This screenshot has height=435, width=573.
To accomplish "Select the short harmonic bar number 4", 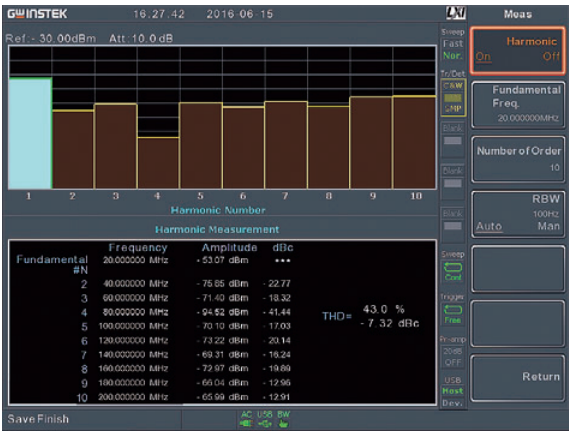I will click(158, 163).
